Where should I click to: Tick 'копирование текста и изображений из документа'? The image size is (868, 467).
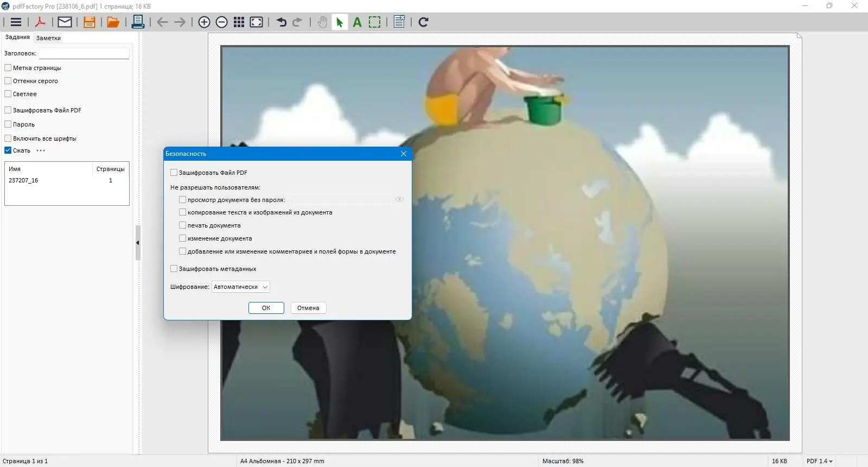pyautogui.click(x=182, y=212)
